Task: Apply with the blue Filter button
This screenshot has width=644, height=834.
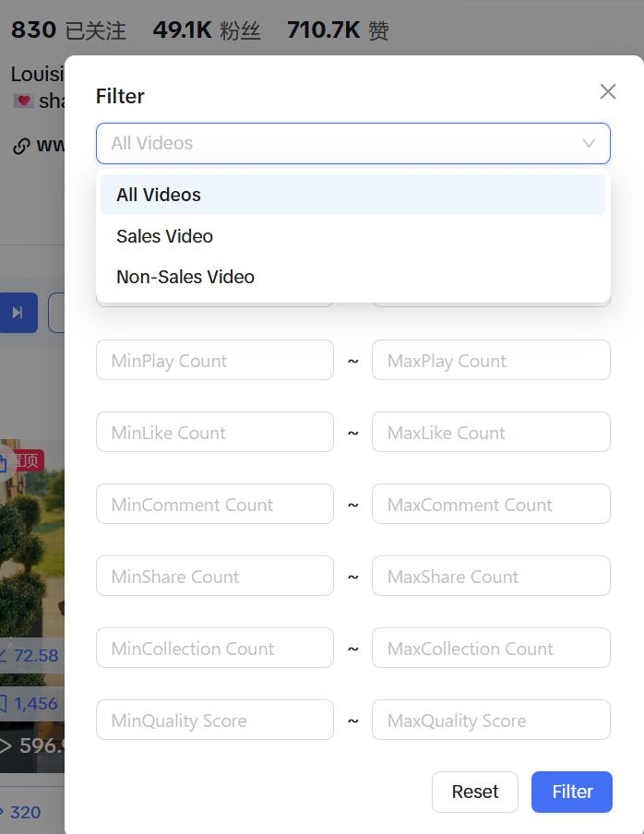Action: coord(572,792)
